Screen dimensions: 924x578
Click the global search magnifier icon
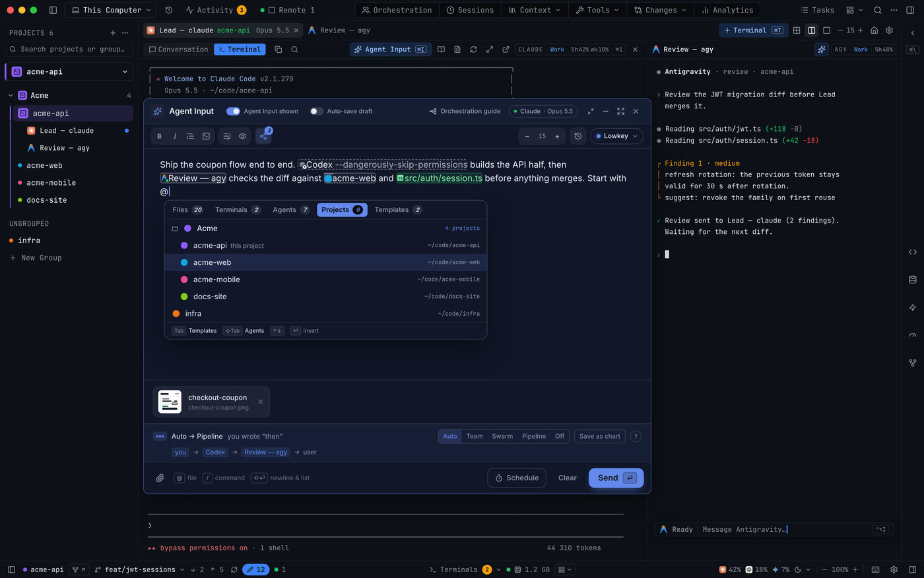[x=877, y=10]
